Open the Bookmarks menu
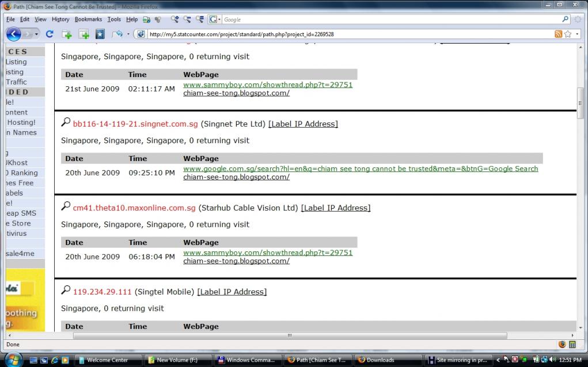The height and width of the screenshot is (367, 588). click(88, 20)
